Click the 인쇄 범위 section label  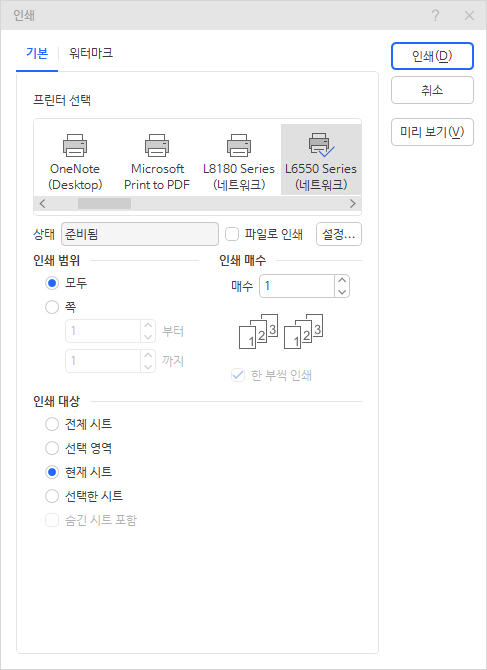coord(56,260)
